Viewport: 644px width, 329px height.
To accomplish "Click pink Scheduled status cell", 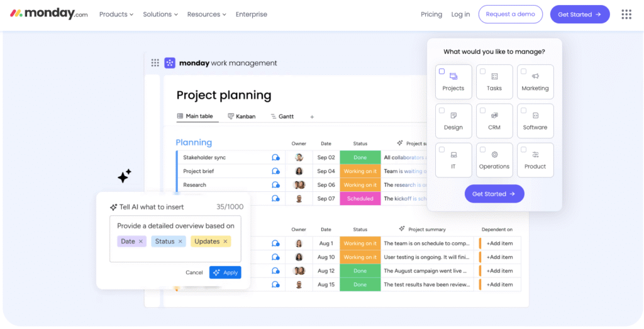I will 360,198.
